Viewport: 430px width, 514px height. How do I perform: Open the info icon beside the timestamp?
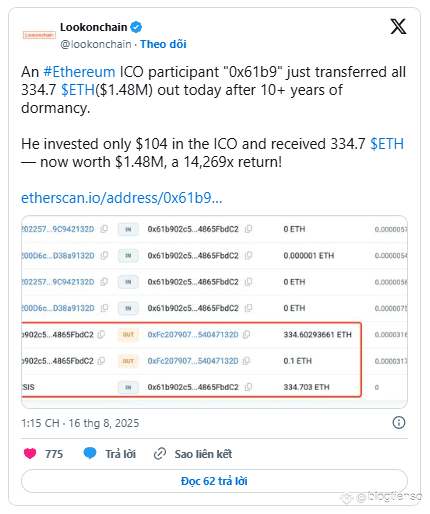399,423
